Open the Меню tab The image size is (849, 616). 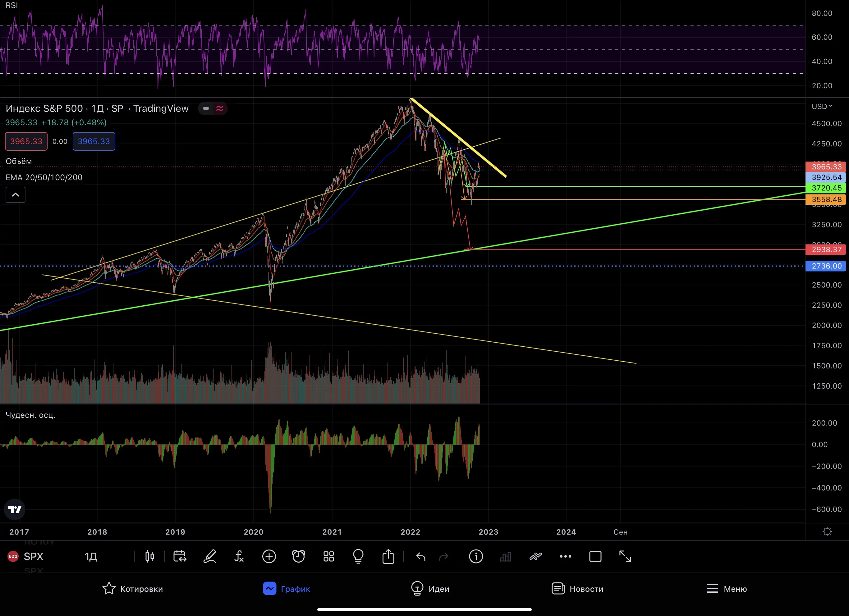(727, 589)
